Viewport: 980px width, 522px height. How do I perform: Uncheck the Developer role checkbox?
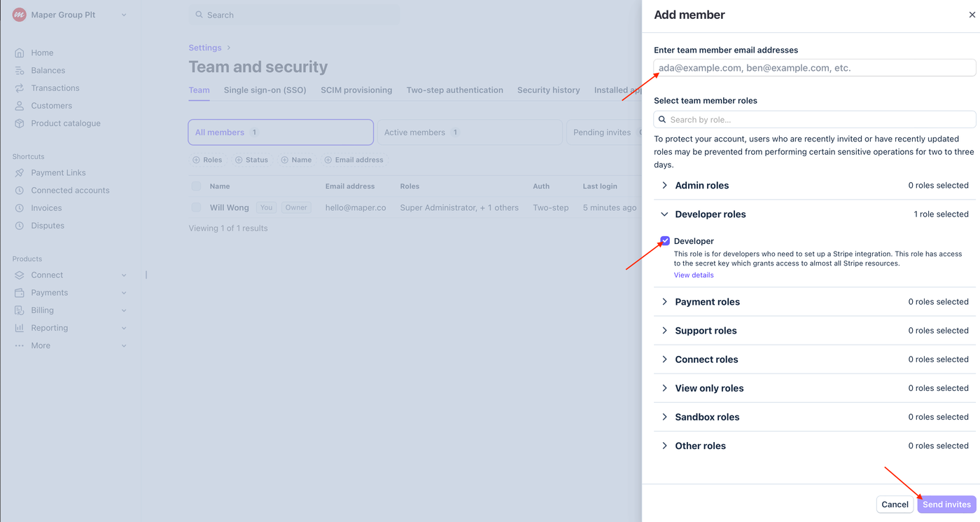tap(665, 241)
